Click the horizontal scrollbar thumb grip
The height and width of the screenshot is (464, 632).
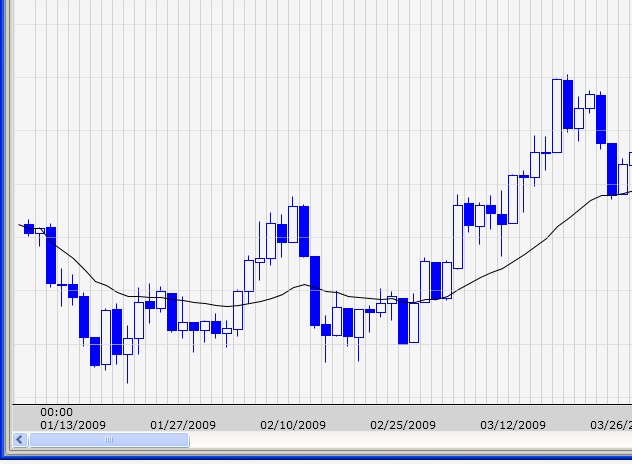click(x=109, y=439)
